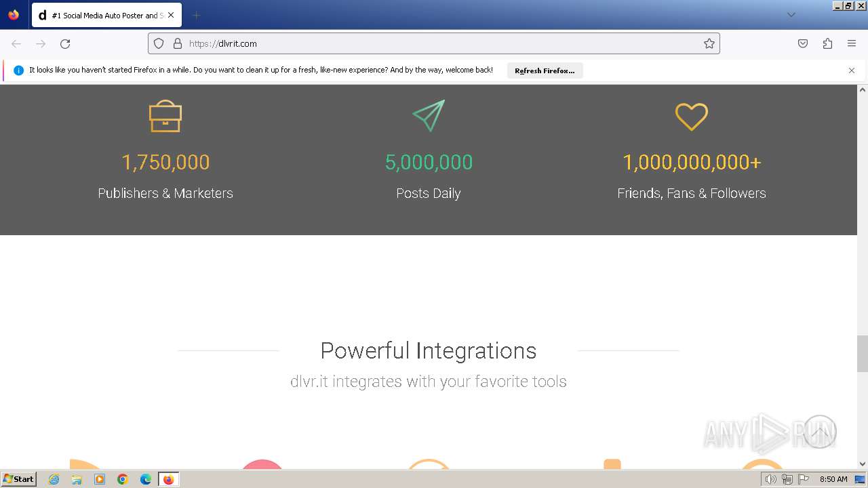This screenshot has width=868, height=488.
Task: Click the Firefox logo icon in title bar
Action: [14, 14]
